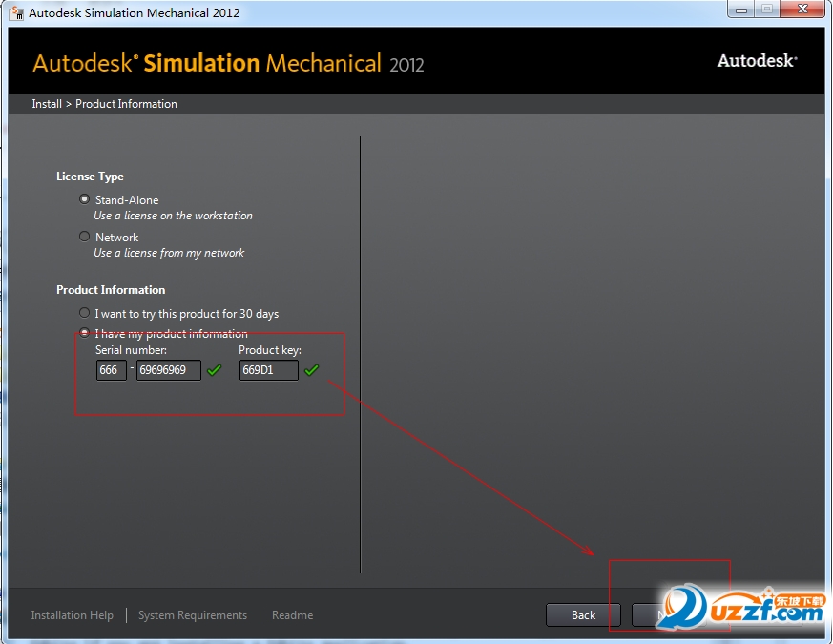Open the Installation Help link
The width and height of the screenshot is (833, 644).
[x=73, y=615]
